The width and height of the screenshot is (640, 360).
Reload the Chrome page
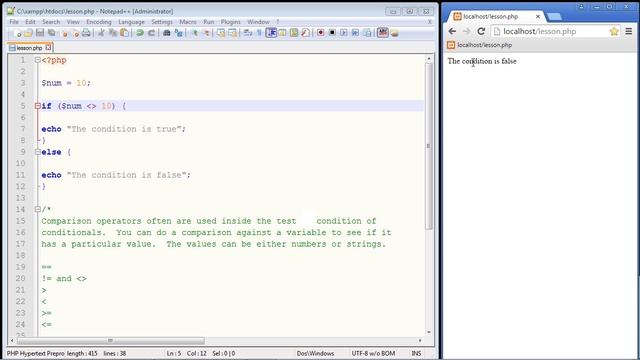pos(481,31)
